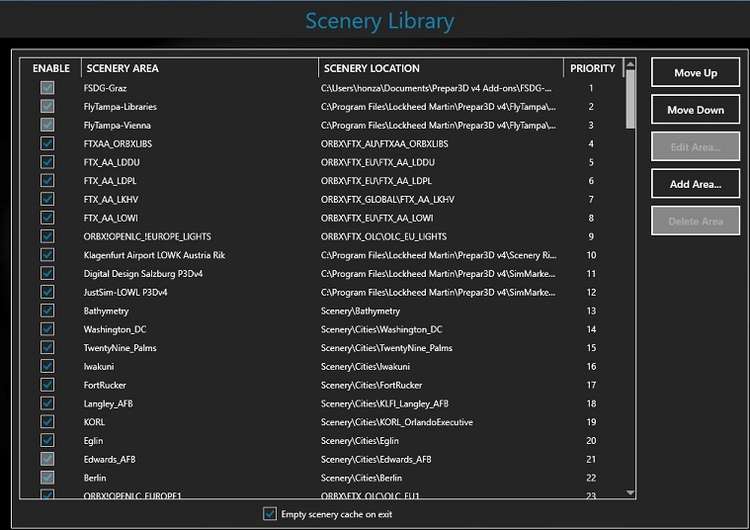Click location Scenery\Cities\KORL_OrlandoExecutive
Image resolution: width=750 pixels, height=530 pixels.
397,422
